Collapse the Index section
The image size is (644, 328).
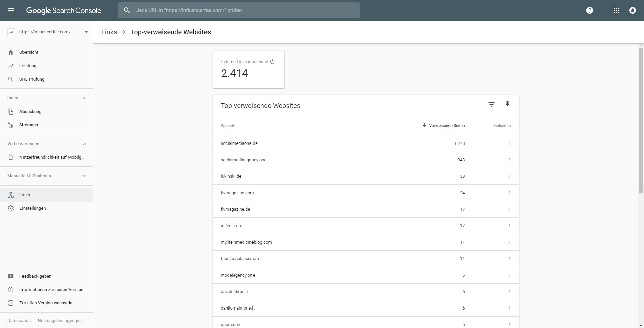[x=85, y=98]
